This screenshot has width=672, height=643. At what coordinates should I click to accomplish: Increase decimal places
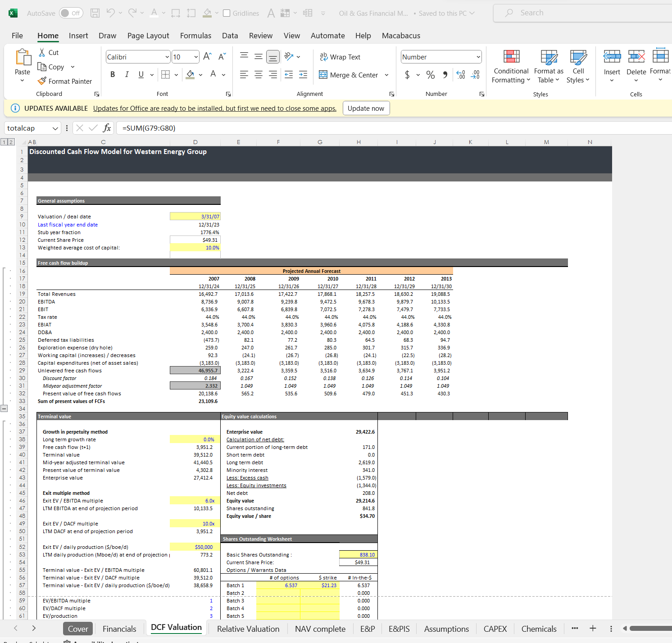(x=460, y=75)
